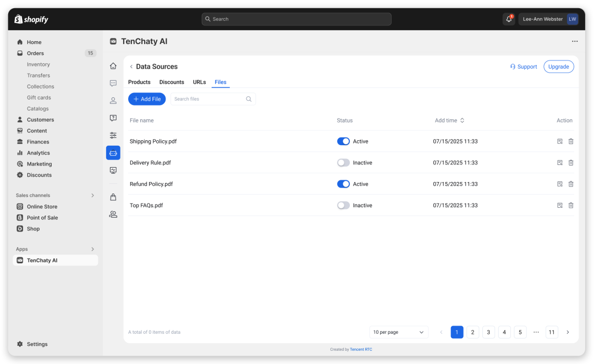Open Inventory under Orders
594x364 pixels.
pos(38,64)
